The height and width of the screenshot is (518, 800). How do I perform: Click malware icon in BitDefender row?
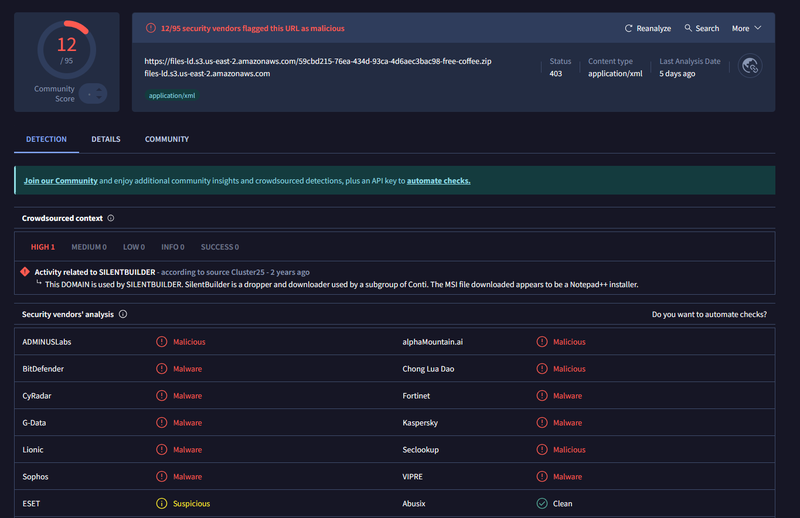click(x=162, y=368)
